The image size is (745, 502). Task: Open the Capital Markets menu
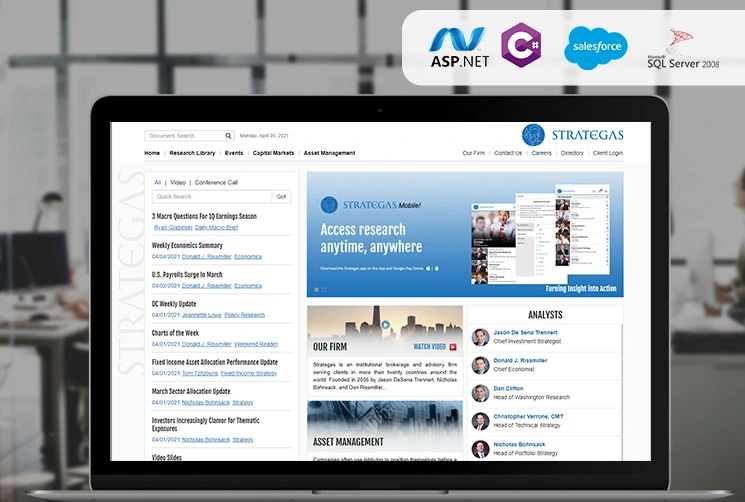tap(273, 153)
